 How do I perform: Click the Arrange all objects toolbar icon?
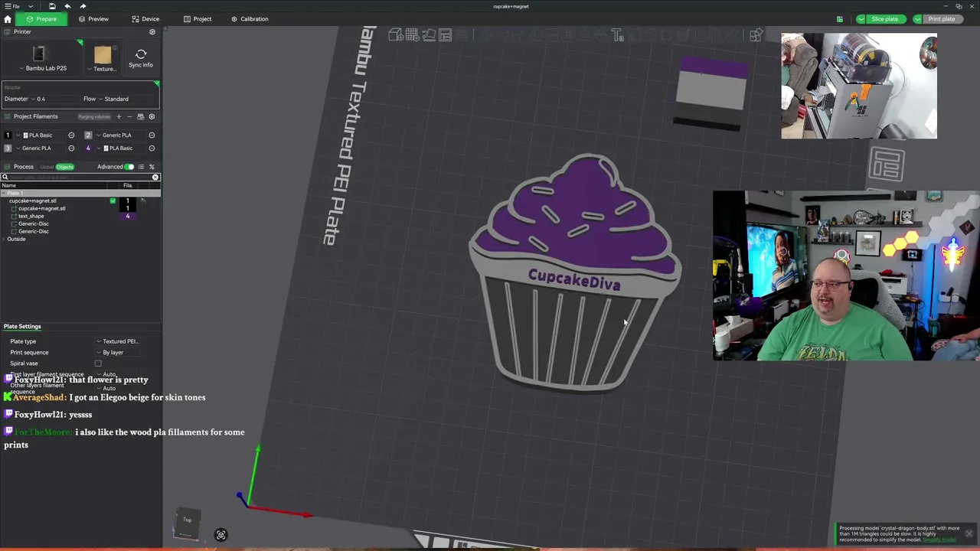446,35
